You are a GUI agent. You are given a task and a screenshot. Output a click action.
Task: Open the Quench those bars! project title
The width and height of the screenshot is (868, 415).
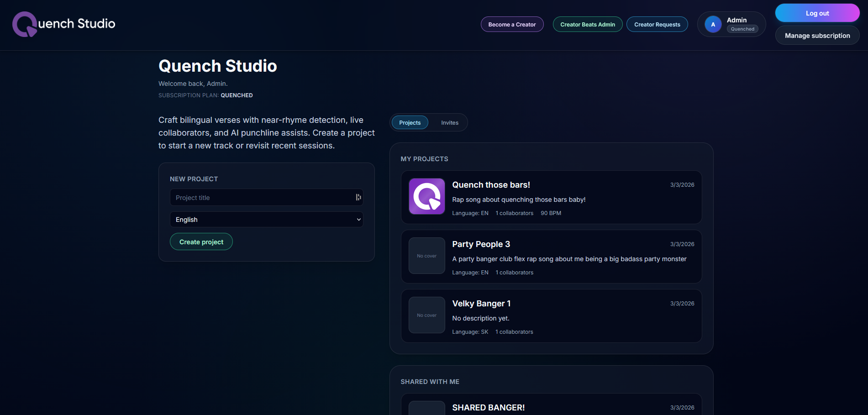491,185
